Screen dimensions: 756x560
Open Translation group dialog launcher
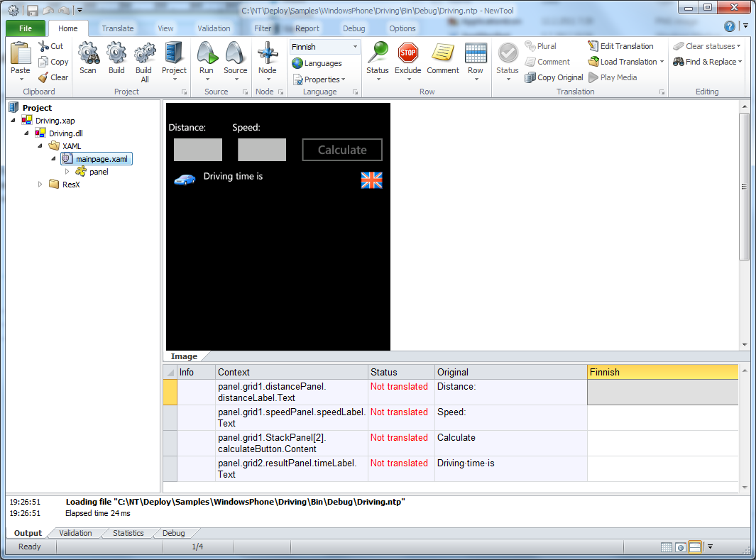click(x=662, y=92)
